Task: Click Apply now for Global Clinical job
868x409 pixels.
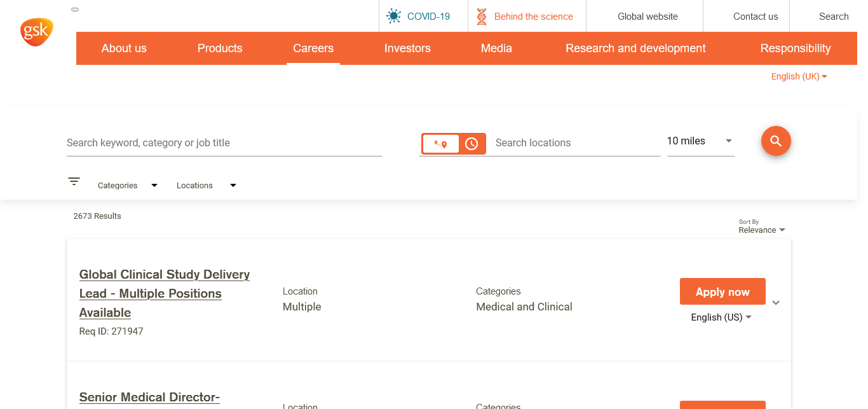Action: [722, 292]
